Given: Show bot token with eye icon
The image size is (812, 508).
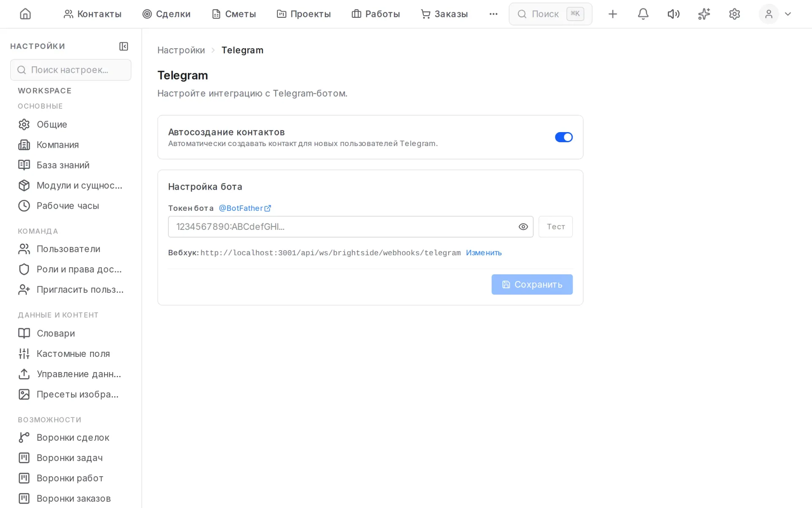Looking at the screenshot, I should pyautogui.click(x=523, y=227).
